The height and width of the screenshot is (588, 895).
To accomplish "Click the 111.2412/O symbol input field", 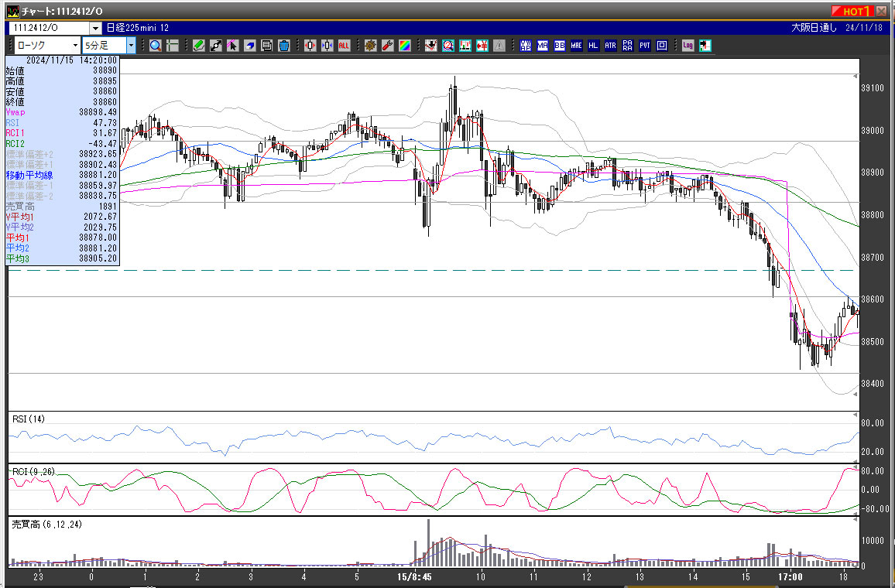I will 49,28.
